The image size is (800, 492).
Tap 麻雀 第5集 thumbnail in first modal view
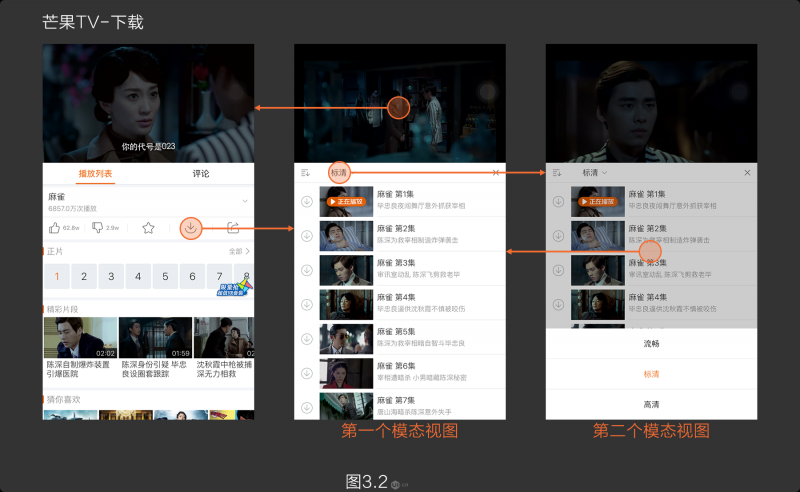pos(346,339)
